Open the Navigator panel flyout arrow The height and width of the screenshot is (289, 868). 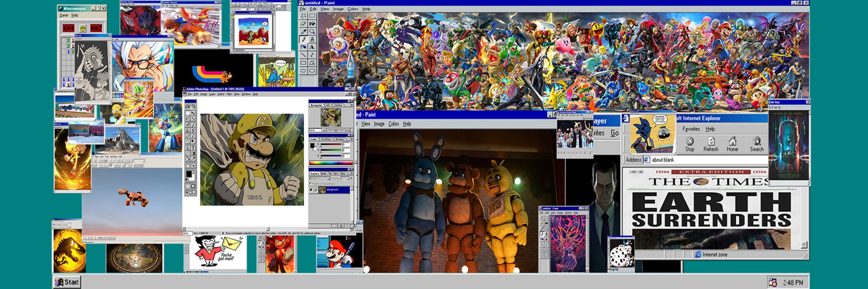[x=352, y=105]
